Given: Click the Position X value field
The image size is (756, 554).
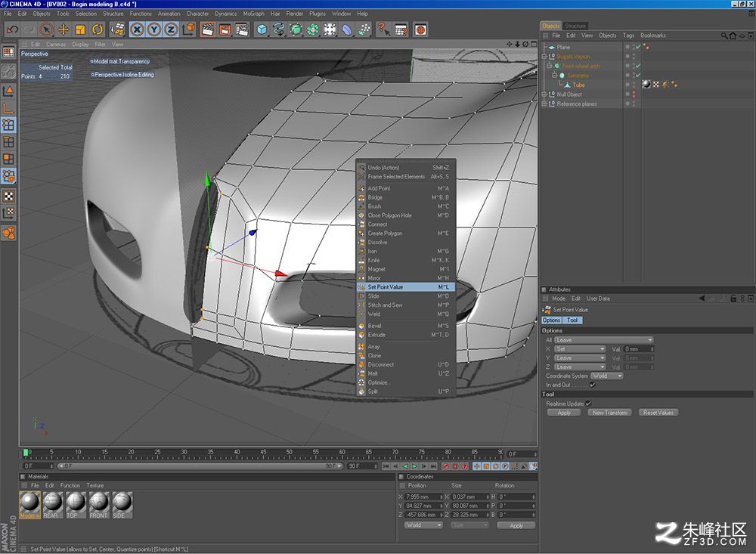Looking at the screenshot, I should coord(423,497).
